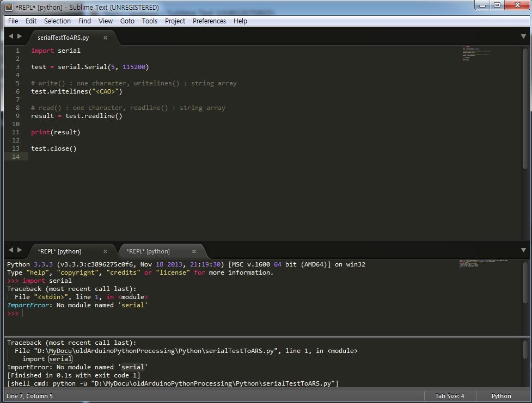The width and height of the screenshot is (532, 403).
Task: Go to next tab in bottom pane
Action: tap(20, 250)
